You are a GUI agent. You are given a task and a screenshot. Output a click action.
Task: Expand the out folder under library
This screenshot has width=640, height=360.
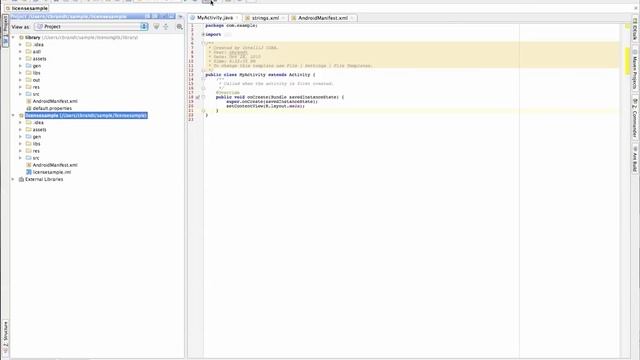click(x=20, y=80)
